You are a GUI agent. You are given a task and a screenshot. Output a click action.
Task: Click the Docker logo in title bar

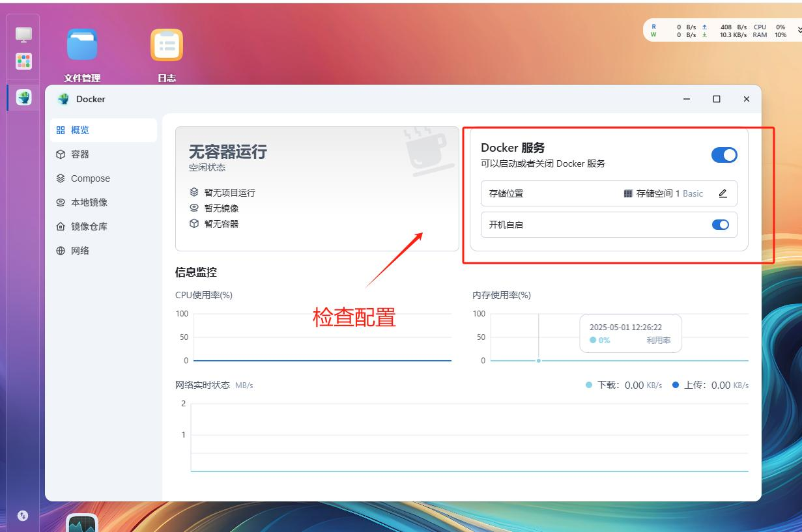pos(63,99)
